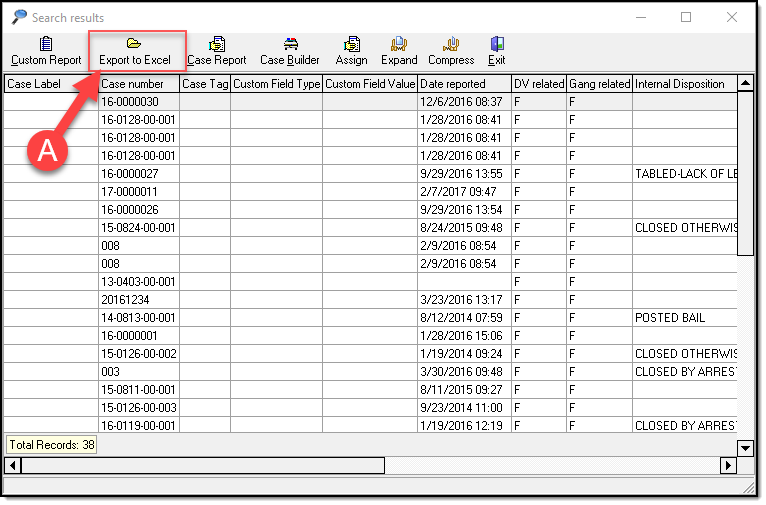
Task: Open the Custom Report tool
Action: tap(46, 51)
